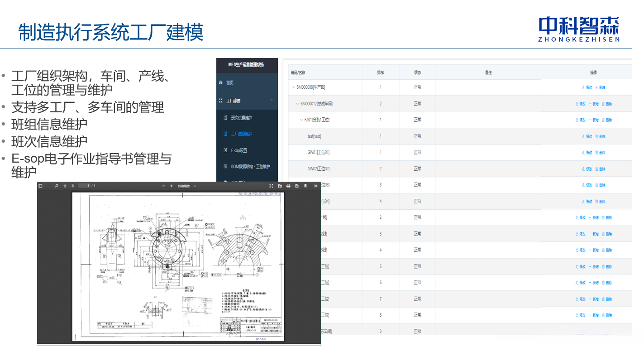Click 修改 for test[test] row
Viewport: 644px width, 347px height.
coord(587,136)
